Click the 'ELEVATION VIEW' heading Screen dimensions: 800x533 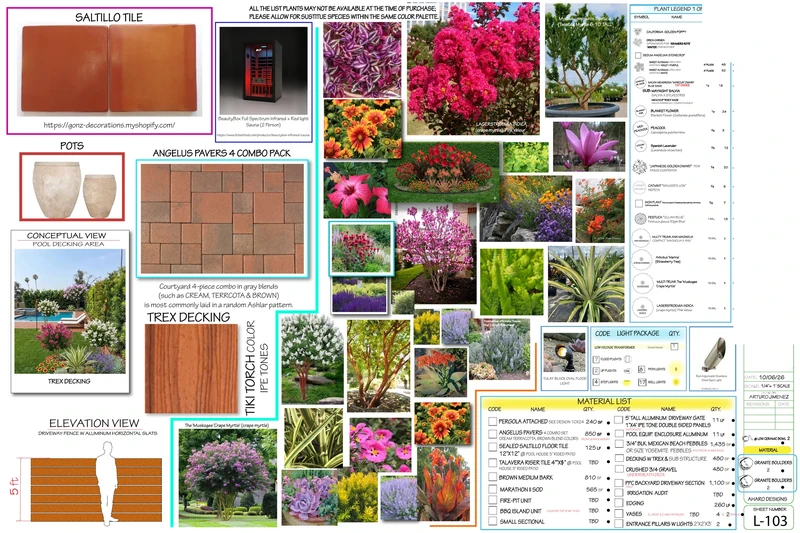point(94,423)
